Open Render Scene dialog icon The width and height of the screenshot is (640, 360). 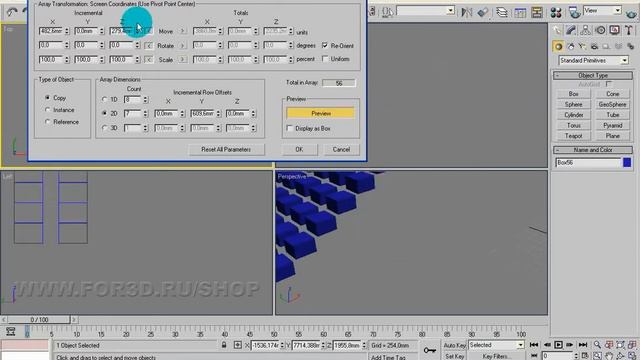(x=574, y=12)
